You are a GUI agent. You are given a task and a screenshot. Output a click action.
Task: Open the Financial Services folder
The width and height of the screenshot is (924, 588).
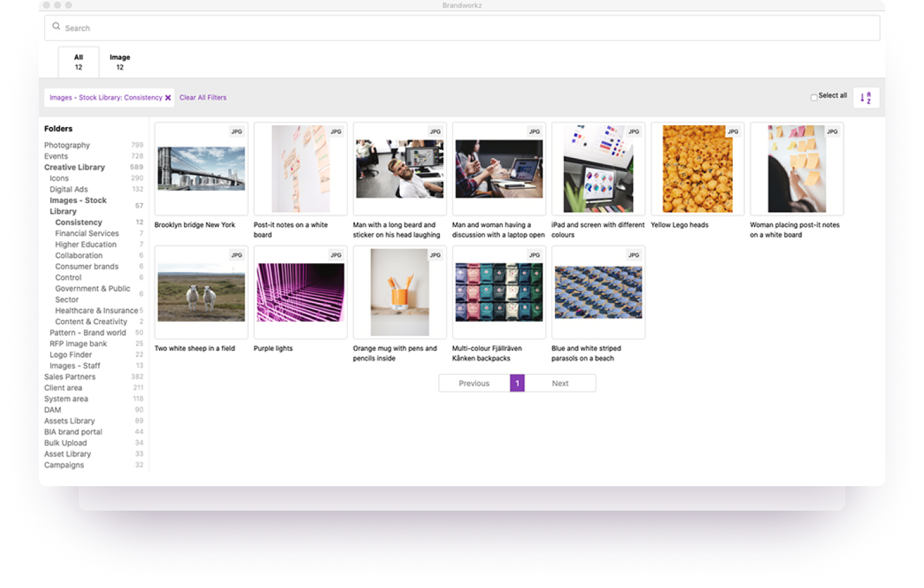[87, 233]
